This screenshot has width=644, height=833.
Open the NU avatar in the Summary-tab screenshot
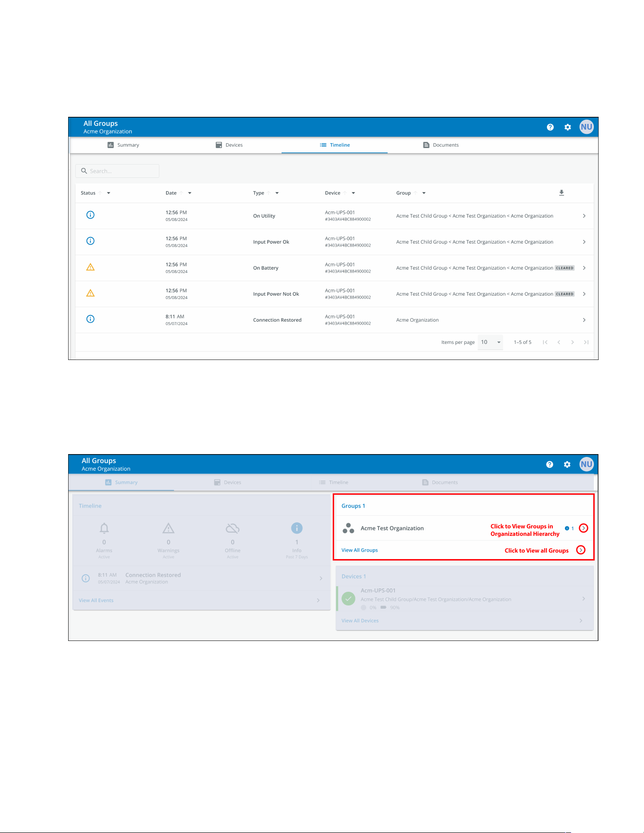point(587,464)
